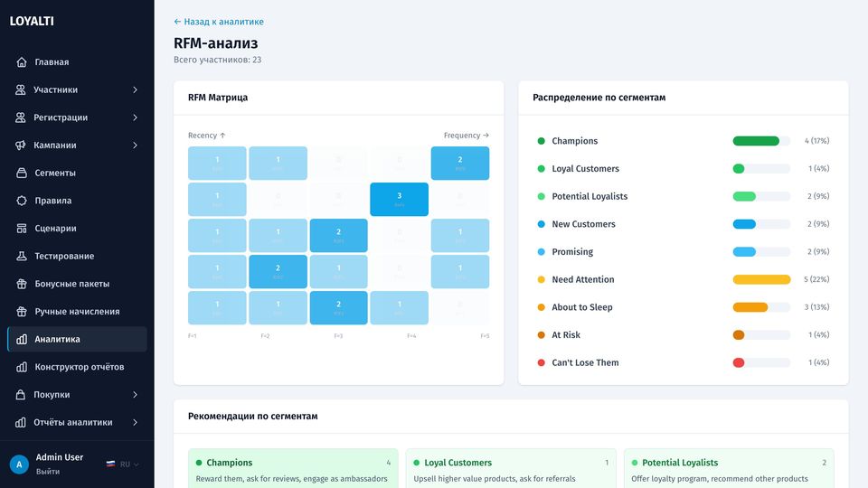Select the matrix cell with value 3
This screenshot has height=488, width=868.
click(399, 199)
